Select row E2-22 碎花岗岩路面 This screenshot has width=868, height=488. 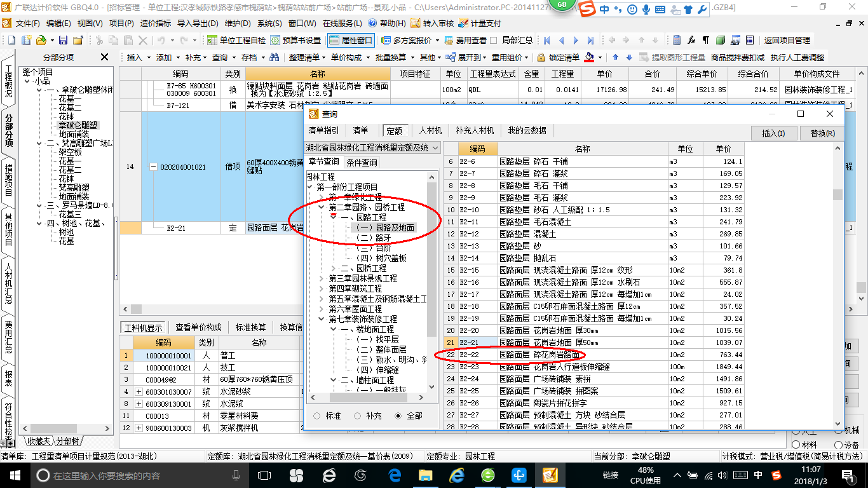593,355
